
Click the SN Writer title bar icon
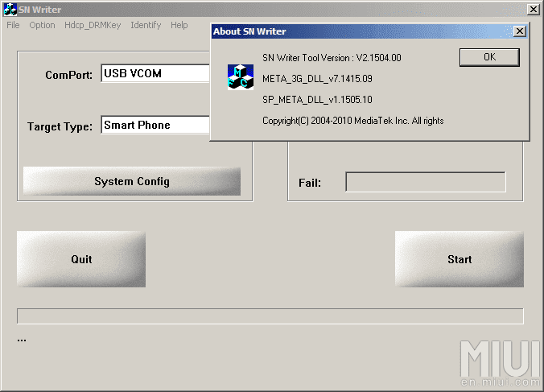10,10
